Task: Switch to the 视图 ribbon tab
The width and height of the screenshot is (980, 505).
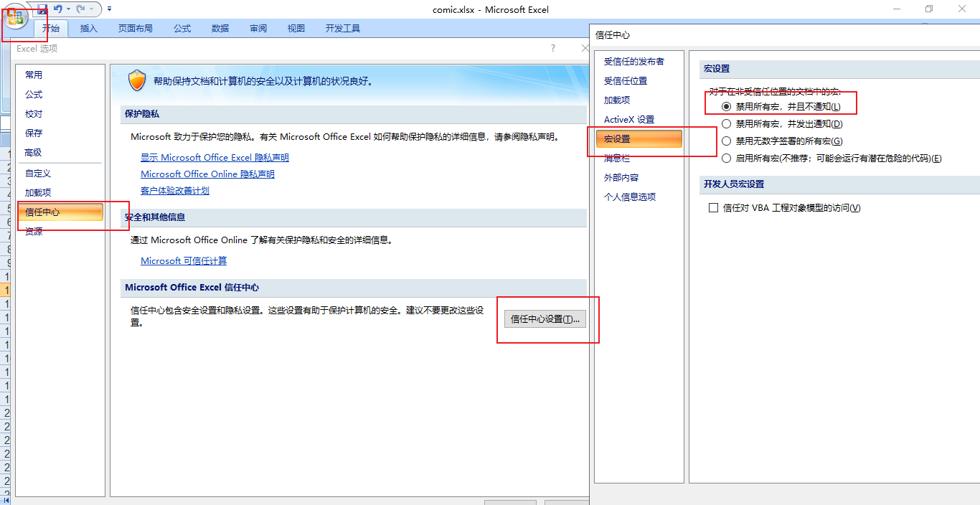Action: [x=296, y=29]
